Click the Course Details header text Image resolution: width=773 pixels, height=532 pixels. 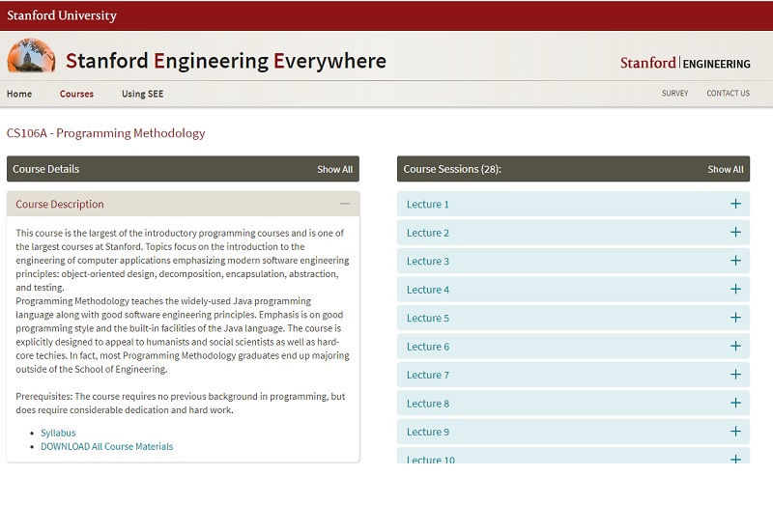[45, 169]
